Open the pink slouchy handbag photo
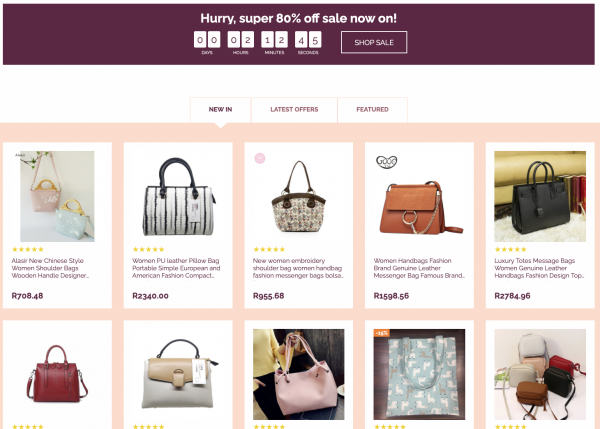This screenshot has height=429, width=600. tap(298, 374)
